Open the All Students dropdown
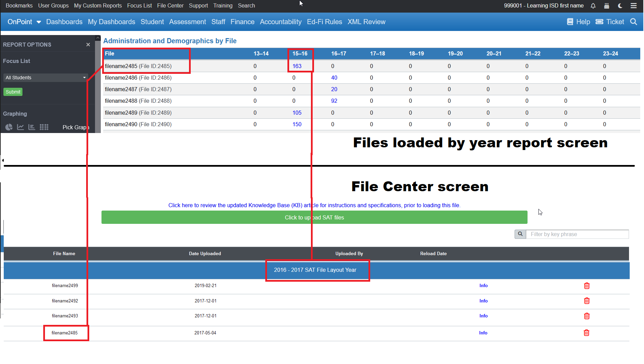Screen dimensions: 644x364 [45, 78]
